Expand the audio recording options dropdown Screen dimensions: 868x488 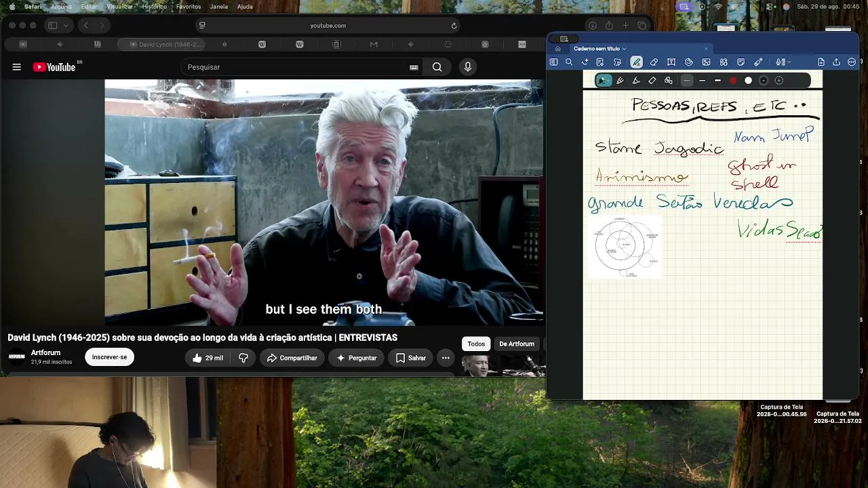(789, 62)
